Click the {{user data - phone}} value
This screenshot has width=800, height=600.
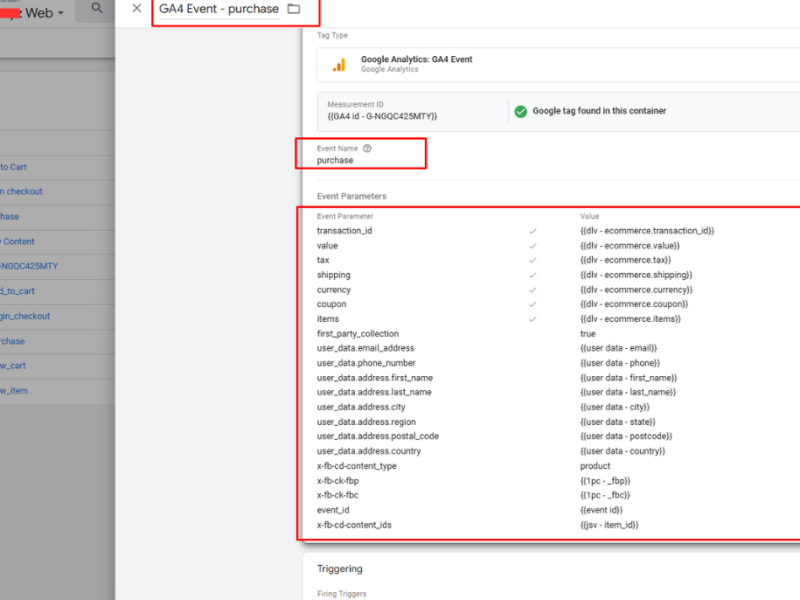click(x=620, y=363)
